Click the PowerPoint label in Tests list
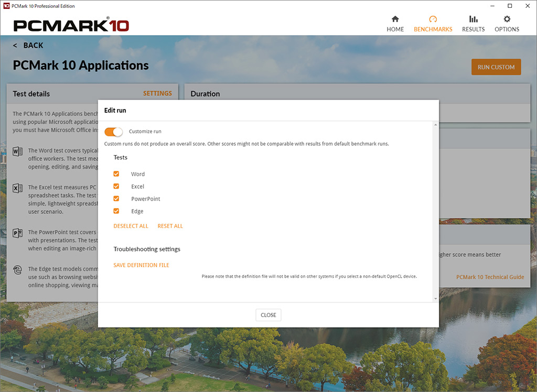 (146, 199)
